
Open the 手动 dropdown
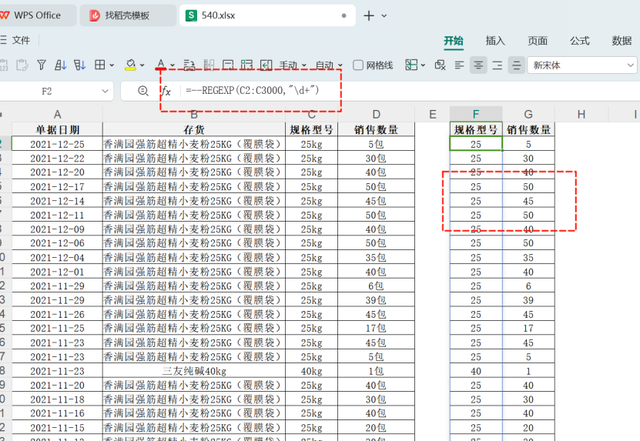tap(293, 65)
